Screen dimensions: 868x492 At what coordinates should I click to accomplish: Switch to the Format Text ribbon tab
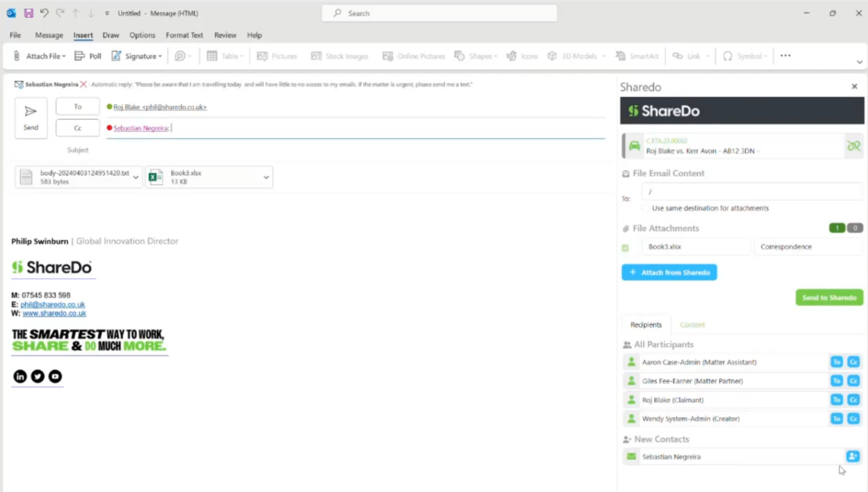click(x=184, y=35)
